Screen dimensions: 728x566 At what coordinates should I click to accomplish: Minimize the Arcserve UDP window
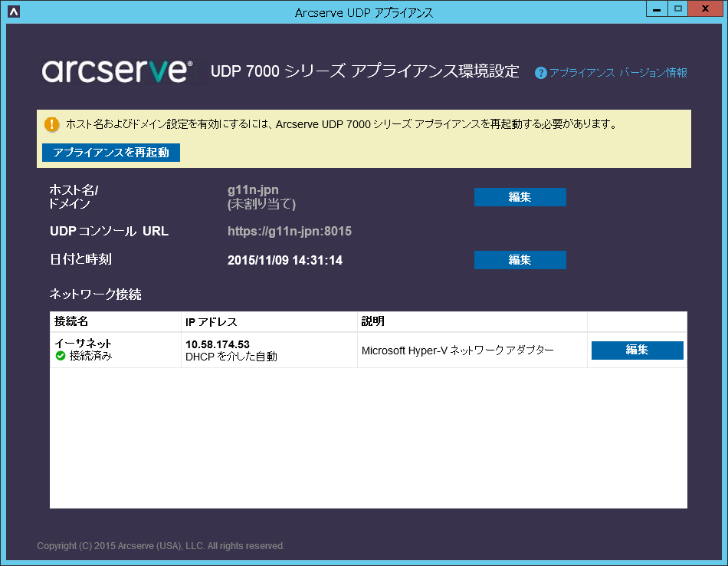pyautogui.click(x=657, y=9)
